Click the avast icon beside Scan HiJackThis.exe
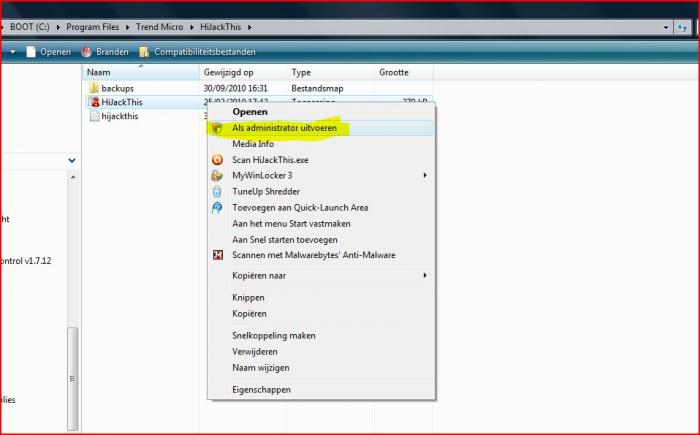This screenshot has height=435, width=700. tap(217, 160)
